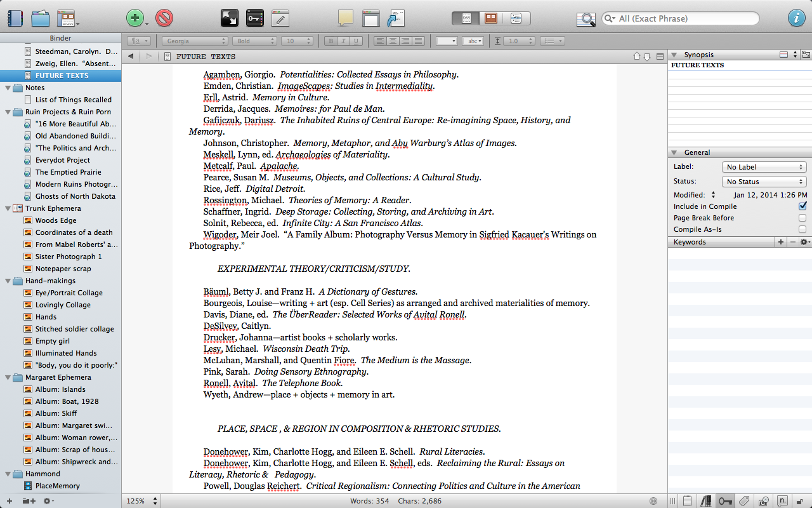Image resolution: width=812 pixels, height=508 pixels.
Task: Open the Keywords key toolbar icon
Action: click(x=254, y=18)
